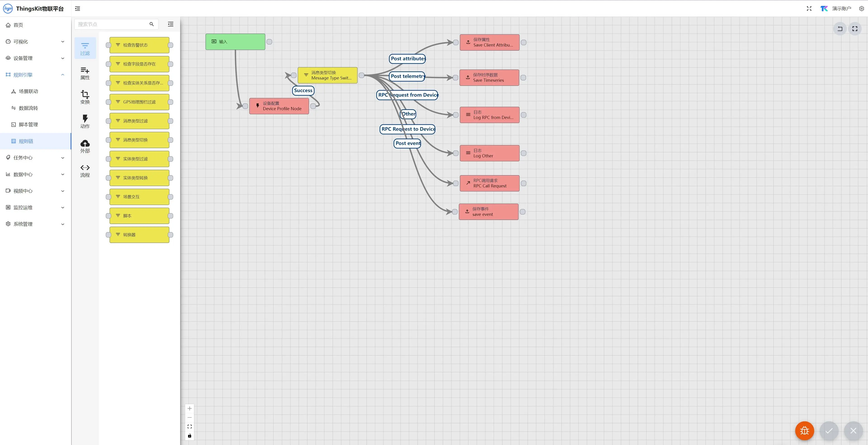Open the 场景联动 menu item
Viewport: 868px width, 445px height.
click(28, 91)
